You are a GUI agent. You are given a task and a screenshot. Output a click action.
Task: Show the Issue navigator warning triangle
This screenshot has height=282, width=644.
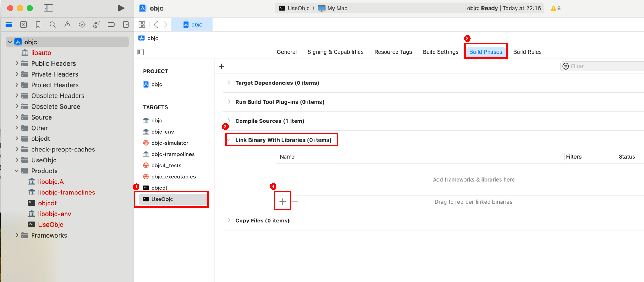tap(67, 24)
